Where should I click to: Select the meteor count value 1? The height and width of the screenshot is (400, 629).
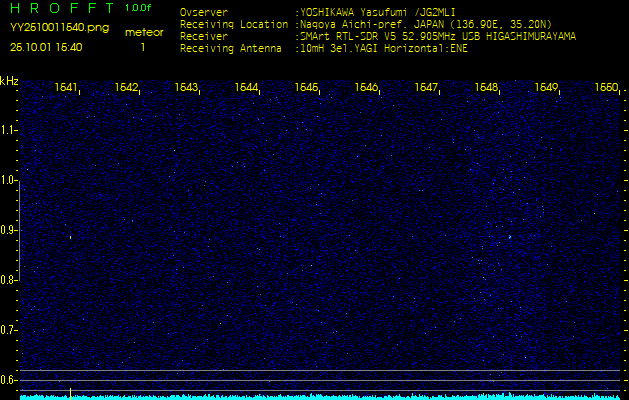[x=142, y=47]
